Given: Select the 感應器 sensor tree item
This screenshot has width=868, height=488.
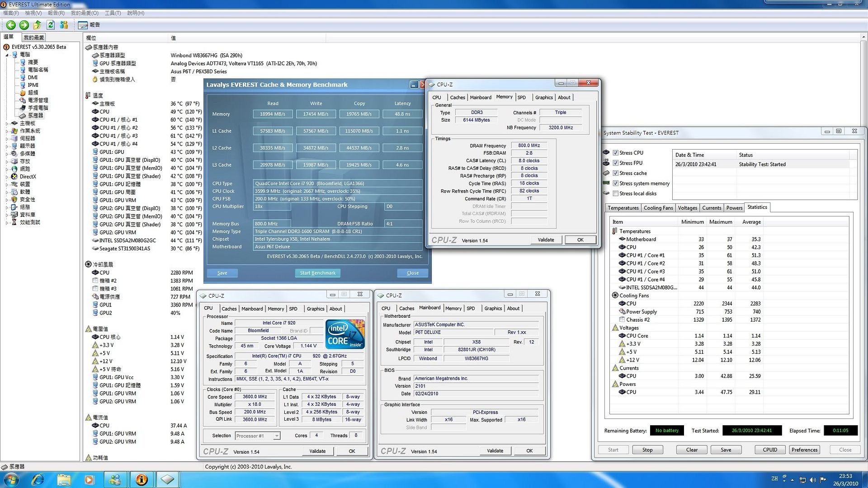Looking at the screenshot, I should coord(36,116).
